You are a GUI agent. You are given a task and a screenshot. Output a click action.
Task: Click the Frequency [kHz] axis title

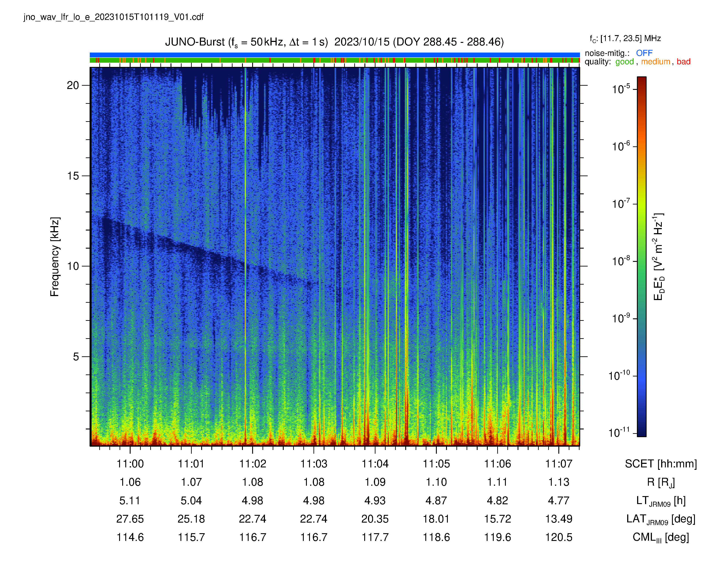point(55,257)
